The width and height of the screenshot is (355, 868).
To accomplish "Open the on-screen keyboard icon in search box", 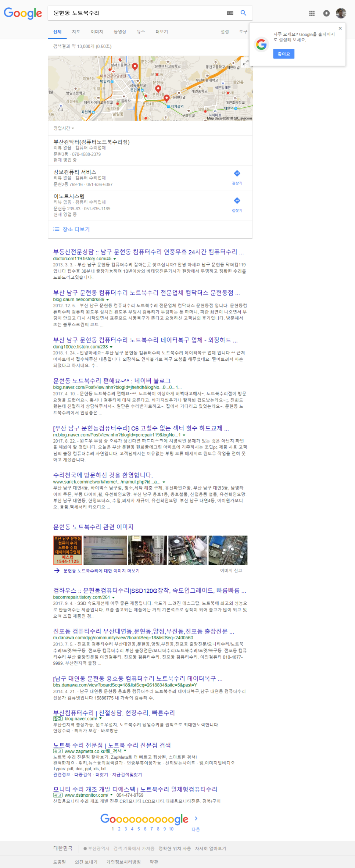I will 230,13.
